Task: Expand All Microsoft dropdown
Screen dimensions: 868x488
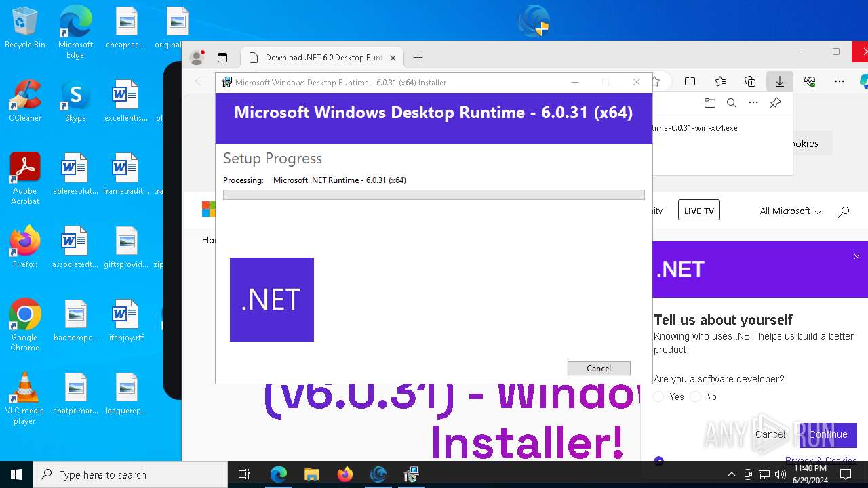Action: [x=790, y=211]
